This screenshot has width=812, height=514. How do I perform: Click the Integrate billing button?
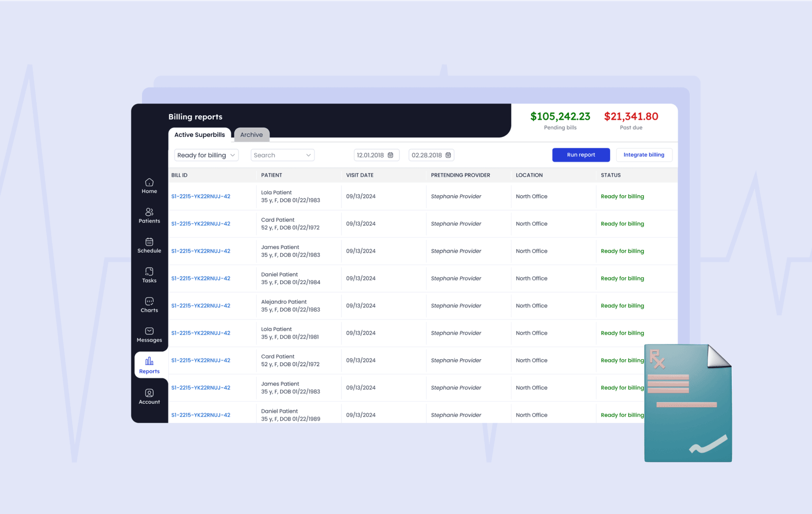pos(644,155)
